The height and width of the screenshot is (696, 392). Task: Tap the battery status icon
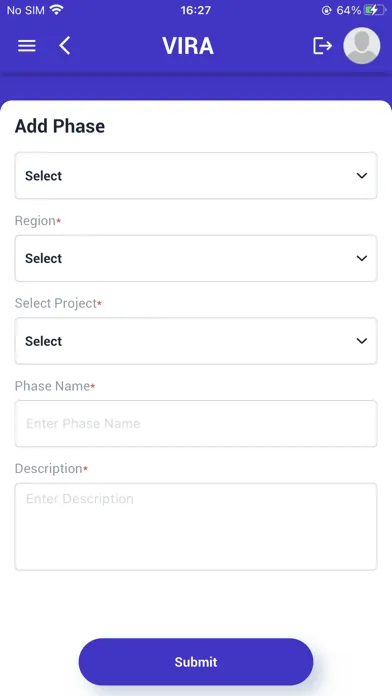point(374,10)
